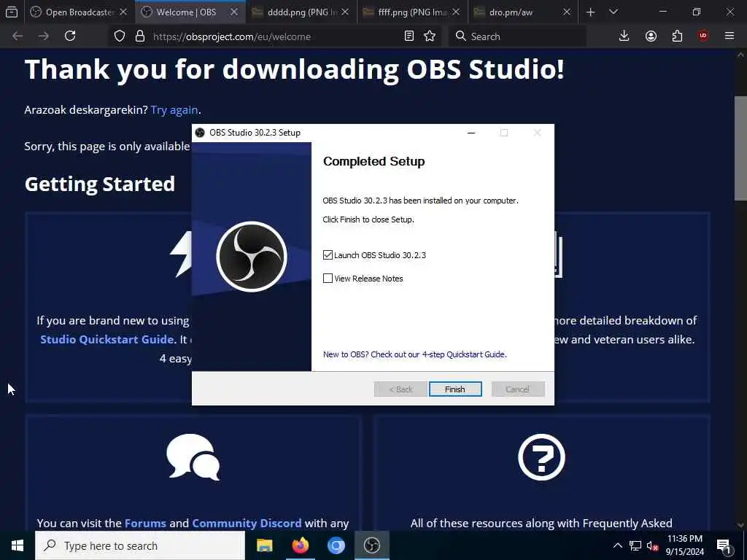Open the Windows Start menu
The image size is (747, 560).
click(x=18, y=545)
